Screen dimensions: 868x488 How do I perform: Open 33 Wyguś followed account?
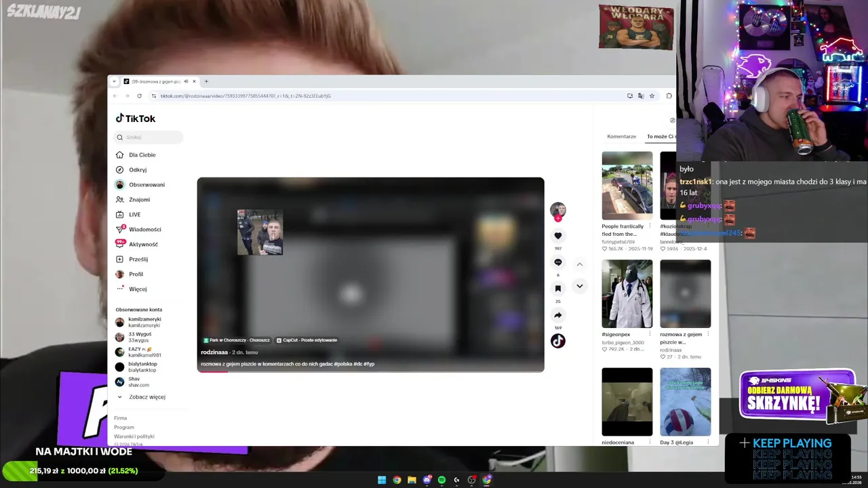[x=134, y=337]
